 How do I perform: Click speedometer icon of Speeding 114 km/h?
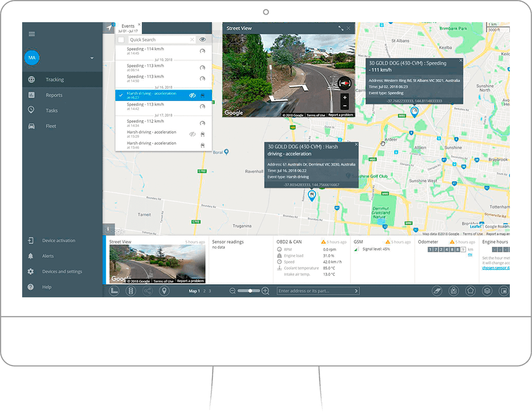203,51
